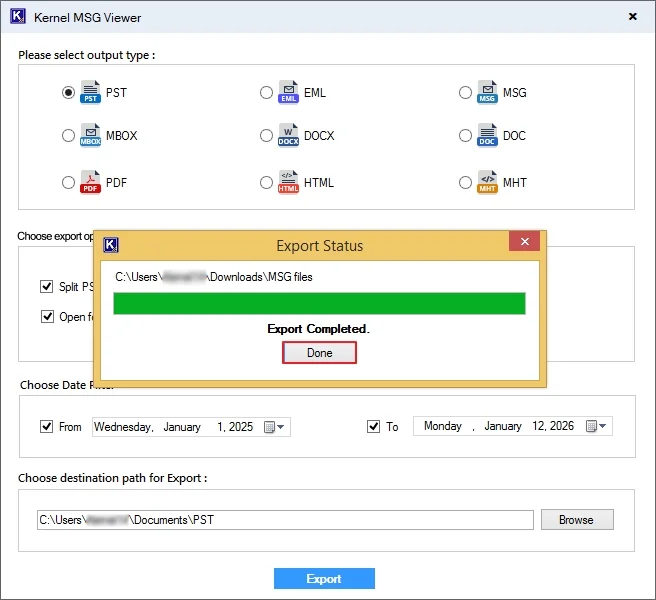Open the From date calendar dropdown
The height and width of the screenshot is (600, 656).
tap(275, 427)
